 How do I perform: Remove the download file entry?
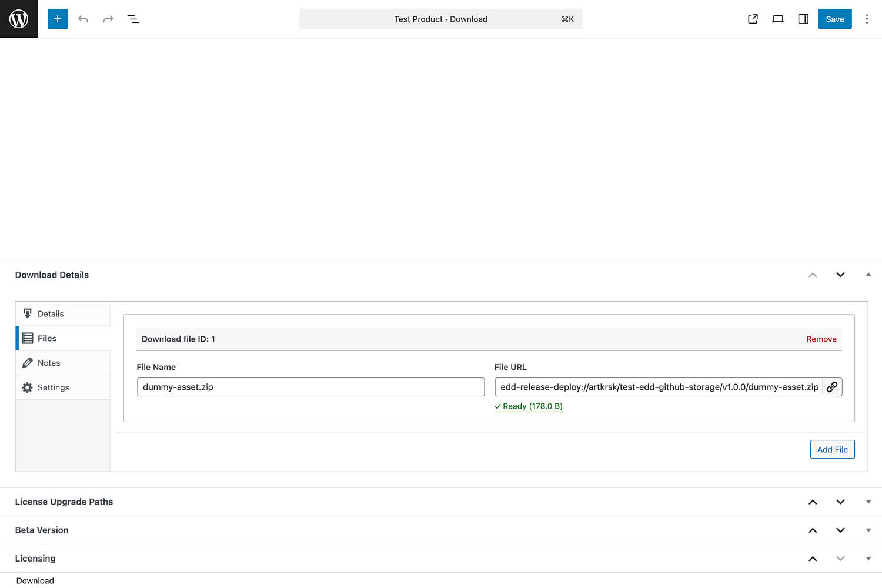pyautogui.click(x=821, y=339)
